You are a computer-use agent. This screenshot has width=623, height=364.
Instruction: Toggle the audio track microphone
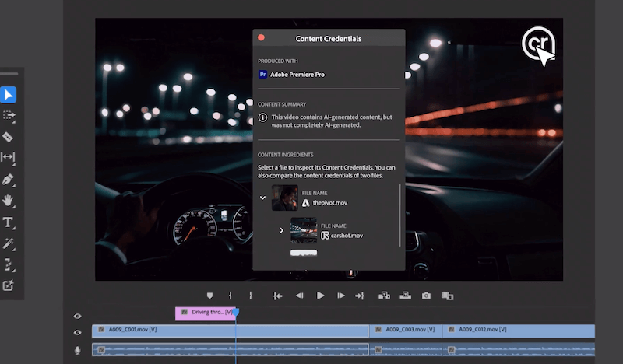(x=77, y=350)
